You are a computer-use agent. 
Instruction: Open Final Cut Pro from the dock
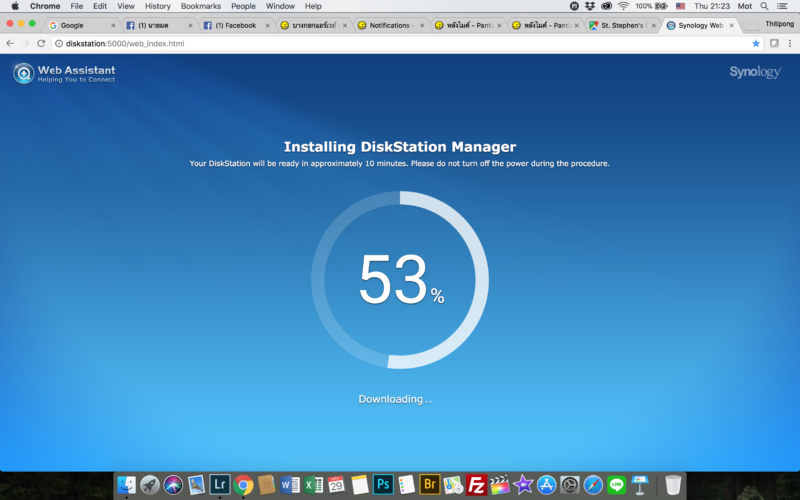[x=499, y=485]
